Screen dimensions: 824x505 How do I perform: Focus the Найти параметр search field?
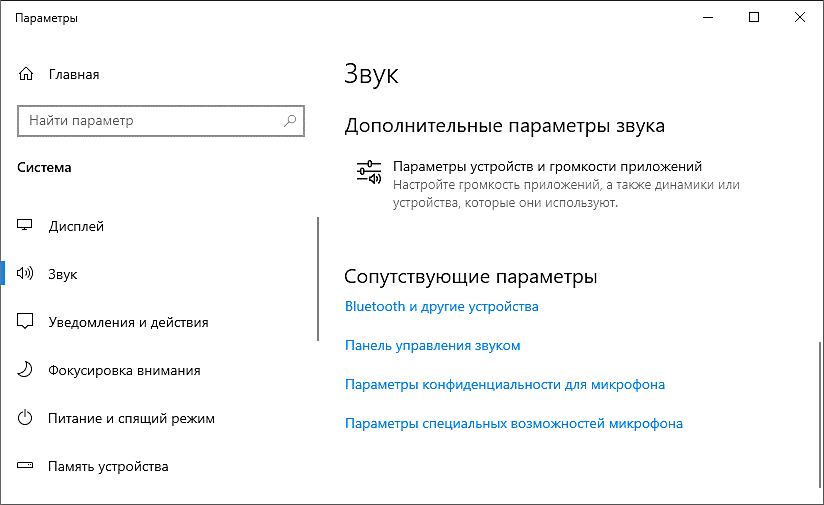[x=150, y=121]
